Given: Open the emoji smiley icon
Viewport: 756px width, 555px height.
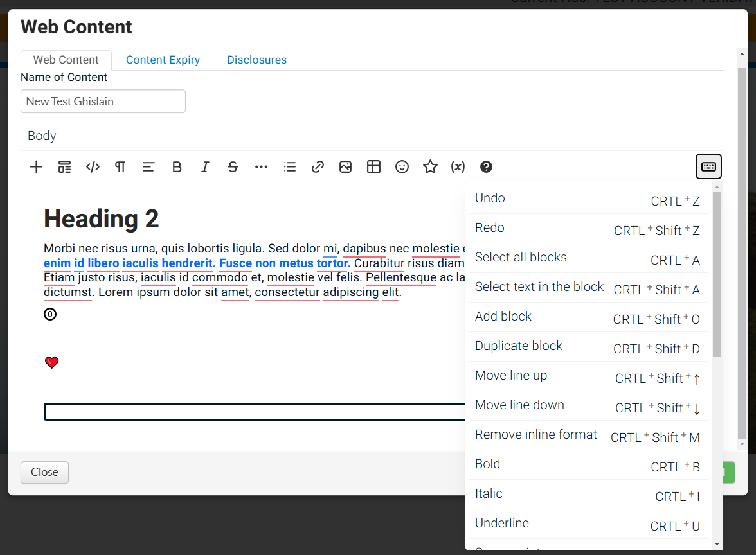Looking at the screenshot, I should coord(402,167).
